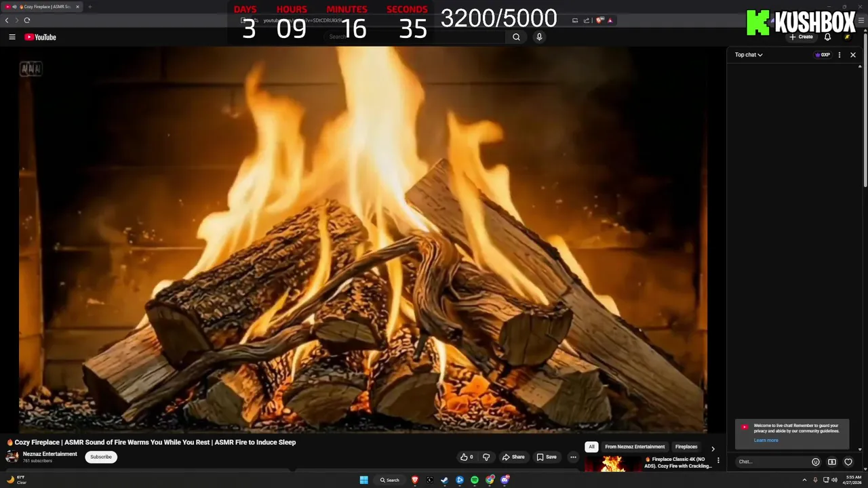868x488 pixels.
Task: Open the emoji picker in chat
Action: click(x=816, y=462)
